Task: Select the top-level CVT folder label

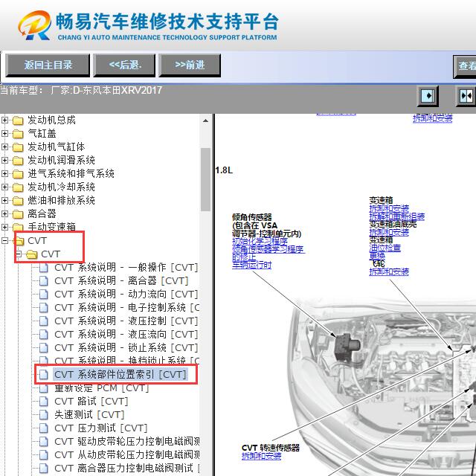Action: coord(37,241)
